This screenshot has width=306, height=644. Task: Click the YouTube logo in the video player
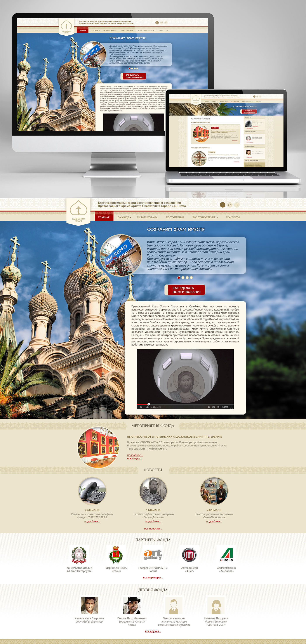coord(225,407)
